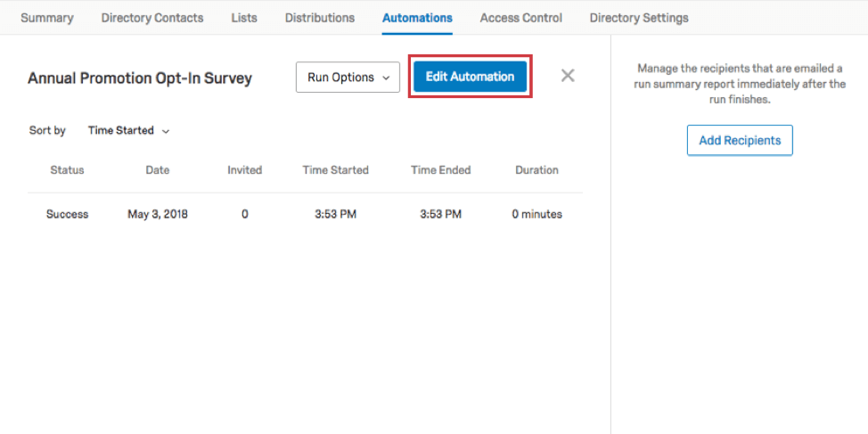Viewport: 868px width, 434px height.
Task: Click the May 3, 2018 date cell
Action: (x=157, y=214)
